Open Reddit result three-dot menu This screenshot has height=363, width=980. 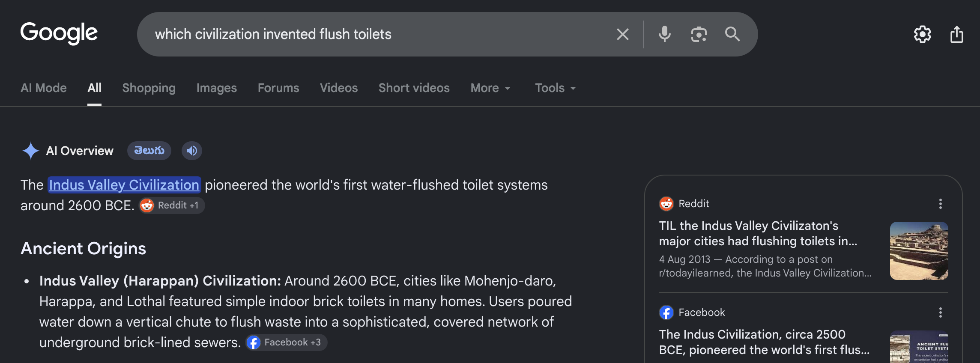tap(941, 204)
